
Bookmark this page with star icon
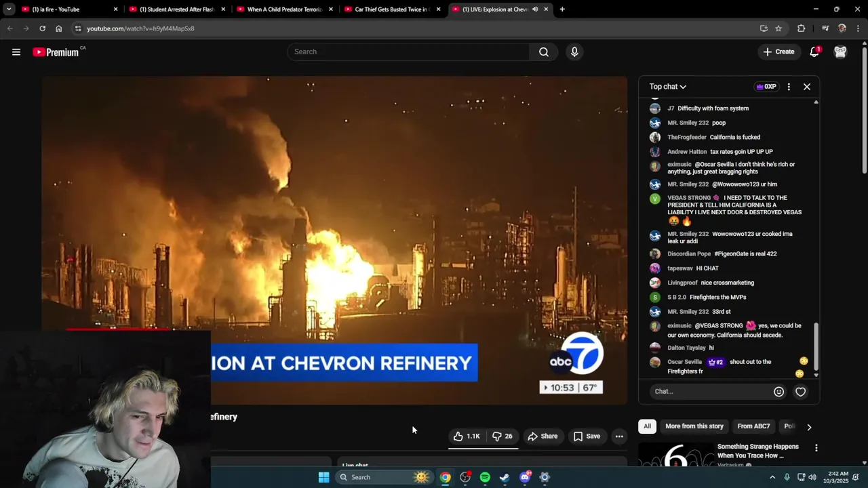coord(778,28)
